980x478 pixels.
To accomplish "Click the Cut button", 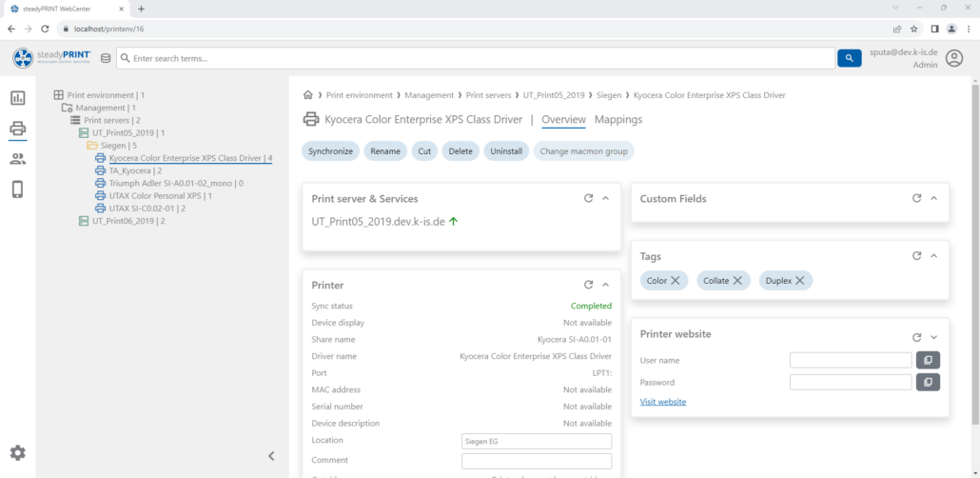I will pos(424,151).
